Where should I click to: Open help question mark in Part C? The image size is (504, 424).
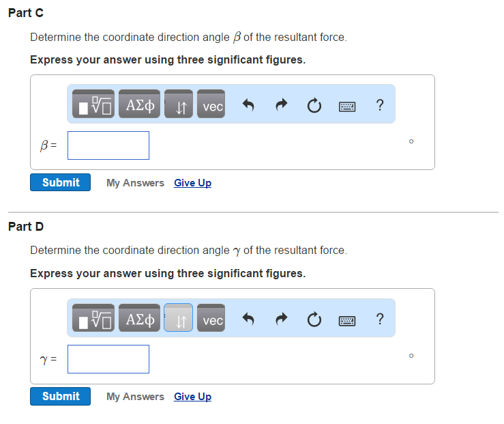[380, 104]
